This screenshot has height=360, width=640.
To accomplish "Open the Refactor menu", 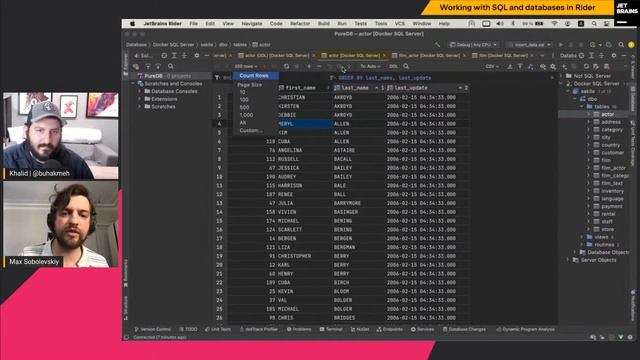I will tap(300, 24).
